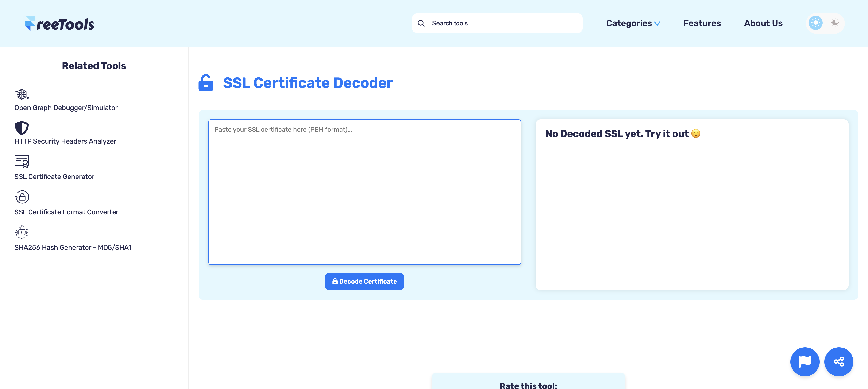
Task: Collapse the Related Tools section header
Action: click(94, 66)
